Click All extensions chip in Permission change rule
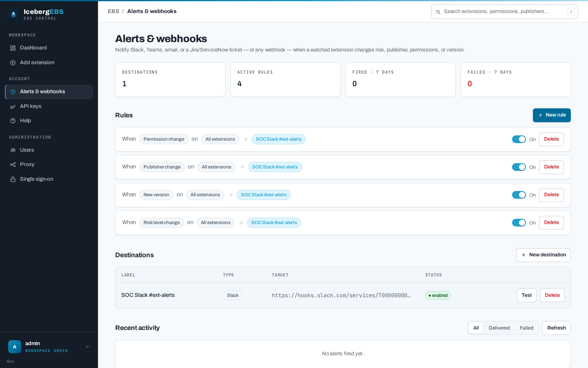588x368 pixels. 220,139
